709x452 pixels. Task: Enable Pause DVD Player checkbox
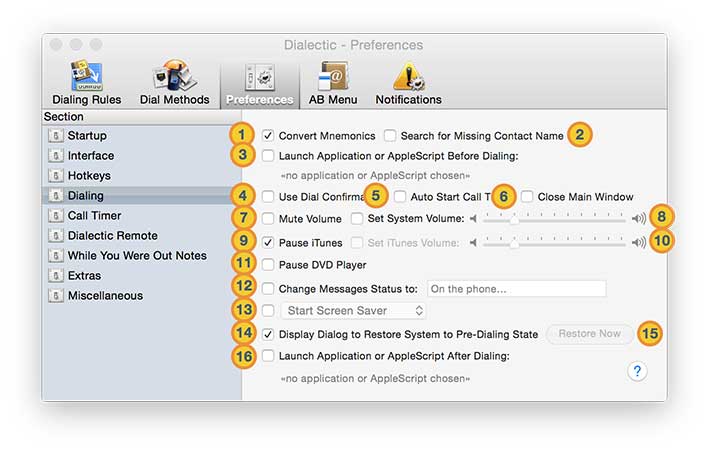(268, 265)
